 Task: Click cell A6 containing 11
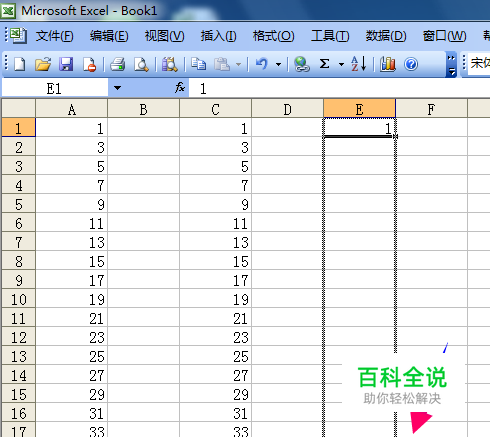coord(71,223)
